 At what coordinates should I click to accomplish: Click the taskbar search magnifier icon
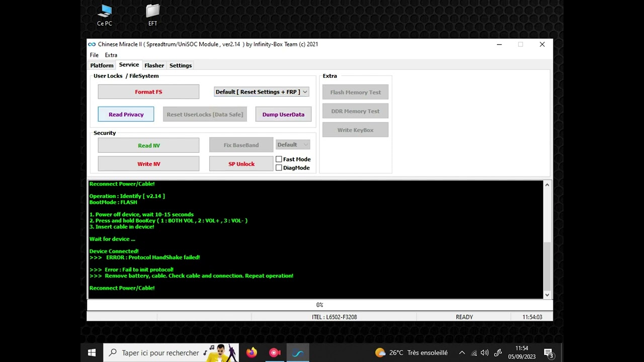(x=113, y=352)
